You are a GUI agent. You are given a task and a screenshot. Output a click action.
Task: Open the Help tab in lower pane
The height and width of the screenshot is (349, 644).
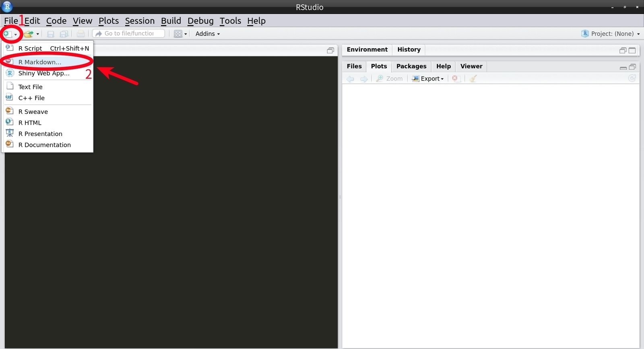tap(444, 66)
